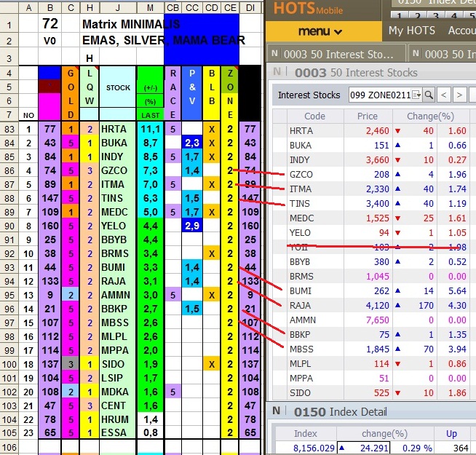Click column B value 160 in YELO row
This screenshot has height=455, width=476.
click(49, 226)
